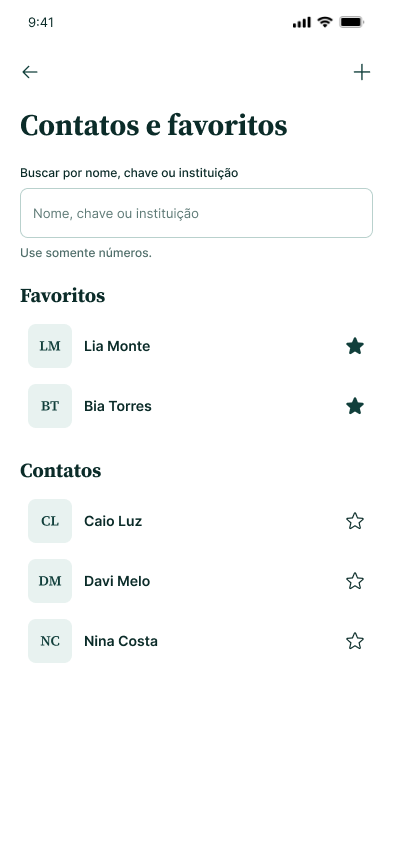
Task: Toggle favorite star for Nina Costa
Action: point(354,641)
